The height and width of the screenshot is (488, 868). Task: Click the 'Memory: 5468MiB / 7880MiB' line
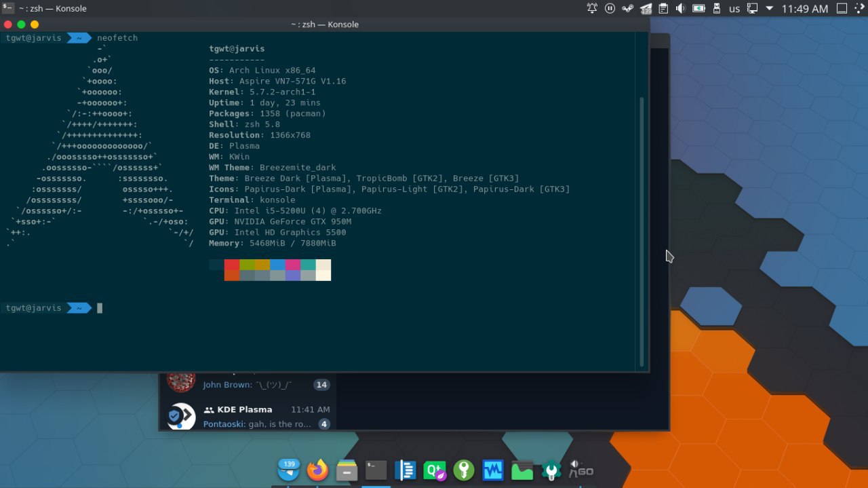272,243
